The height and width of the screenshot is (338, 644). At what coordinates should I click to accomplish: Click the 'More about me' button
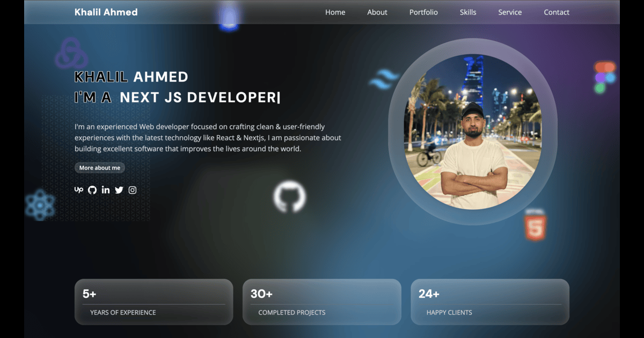click(x=100, y=168)
